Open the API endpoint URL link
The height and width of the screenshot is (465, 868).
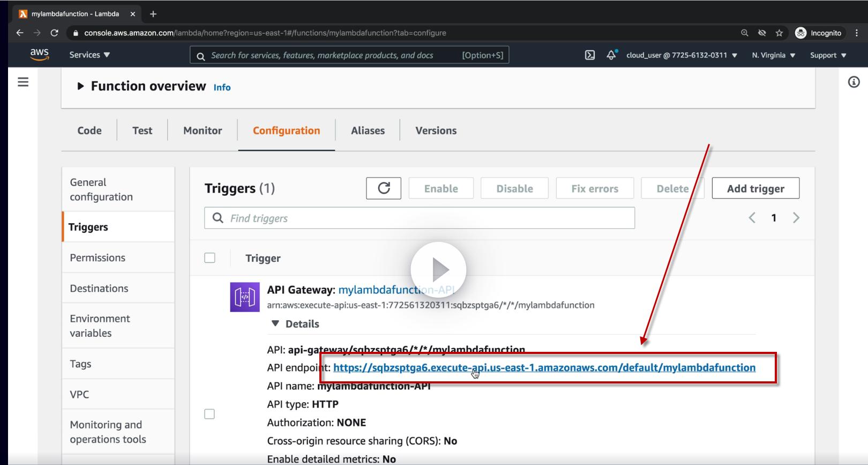(x=544, y=367)
